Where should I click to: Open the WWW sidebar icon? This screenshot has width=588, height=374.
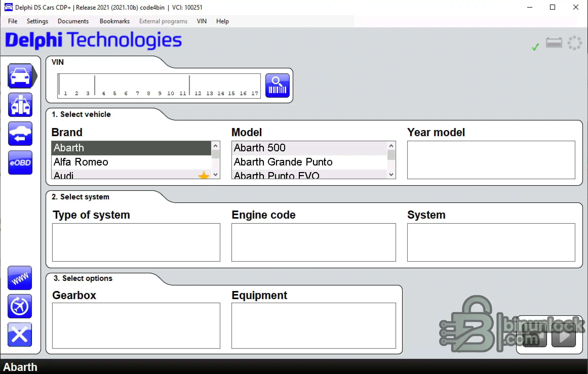20,278
